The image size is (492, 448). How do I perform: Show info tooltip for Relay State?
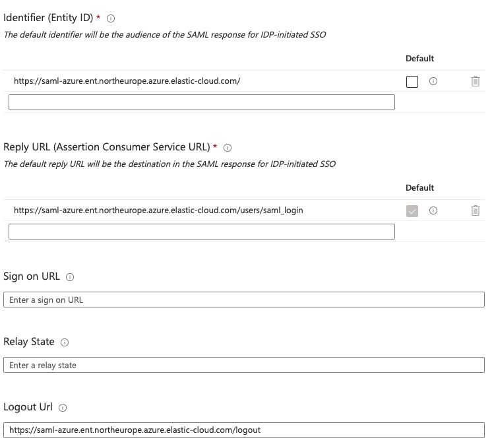click(65, 342)
